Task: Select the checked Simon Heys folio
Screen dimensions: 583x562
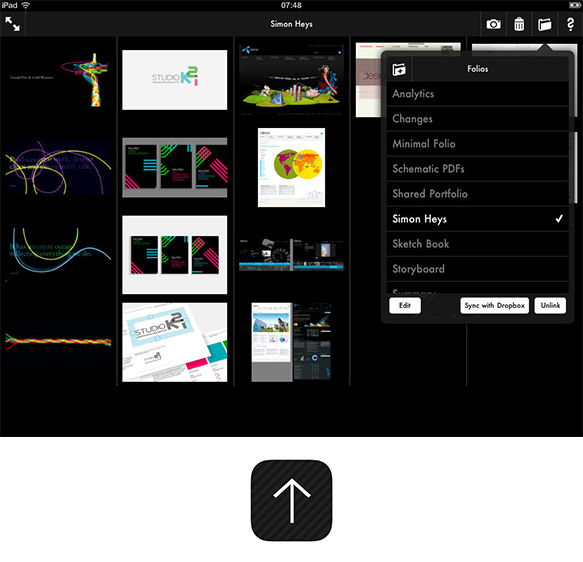Action: 477,219
